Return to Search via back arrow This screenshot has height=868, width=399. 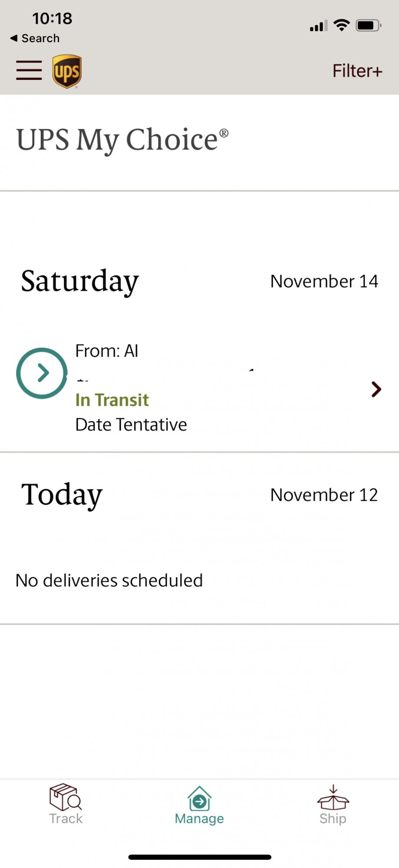pos(35,38)
